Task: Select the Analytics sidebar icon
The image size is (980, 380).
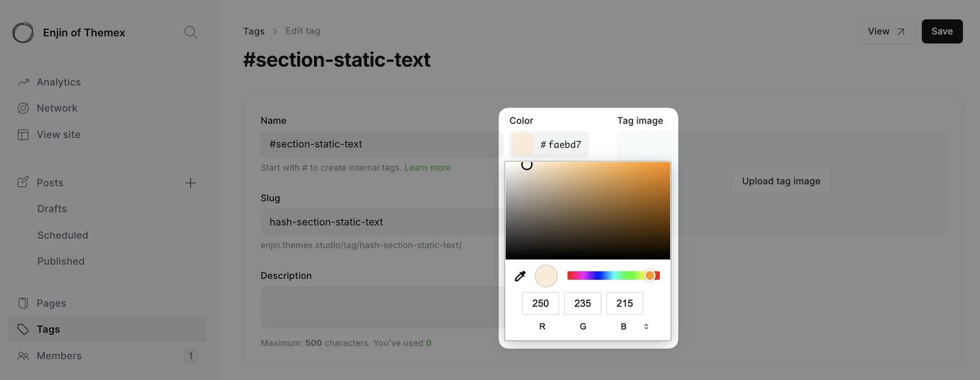Action: pos(23,82)
